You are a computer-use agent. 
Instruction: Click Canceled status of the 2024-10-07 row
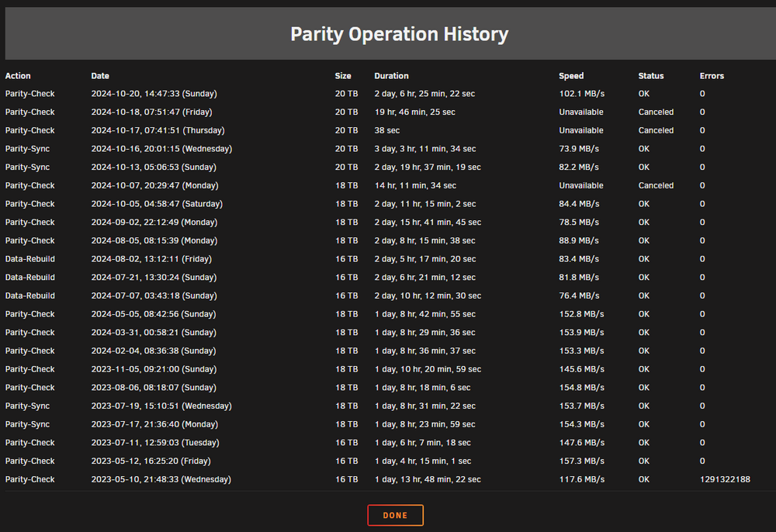pos(656,185)
